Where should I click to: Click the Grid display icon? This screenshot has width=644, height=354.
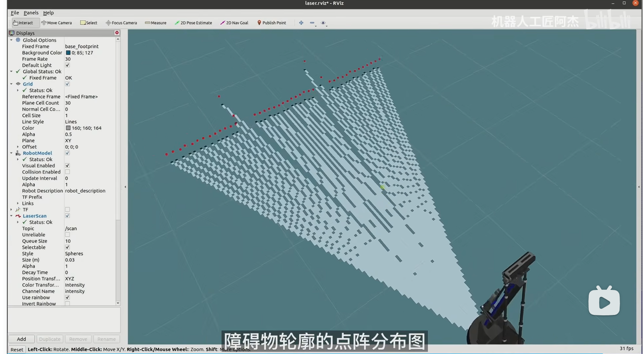pos(18,84)
